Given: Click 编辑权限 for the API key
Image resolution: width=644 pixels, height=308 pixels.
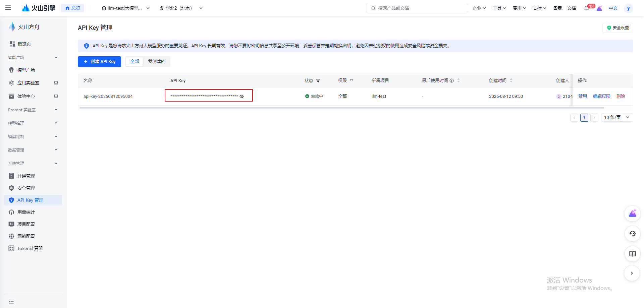Looking at the screenshot, I should [601, 96].
